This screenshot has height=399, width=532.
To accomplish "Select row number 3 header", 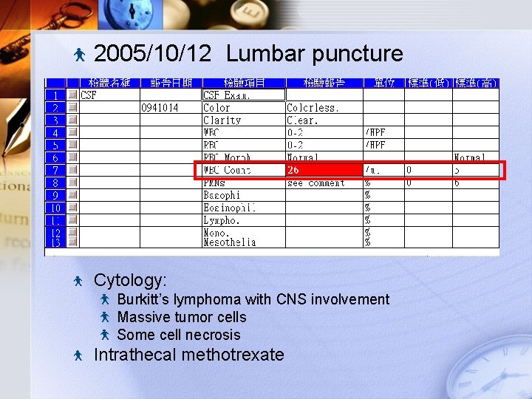I will (55, 120).
